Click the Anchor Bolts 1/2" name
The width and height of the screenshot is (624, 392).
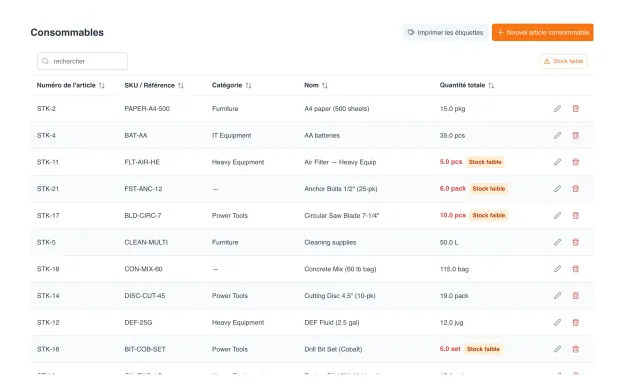tap(341, 189)
